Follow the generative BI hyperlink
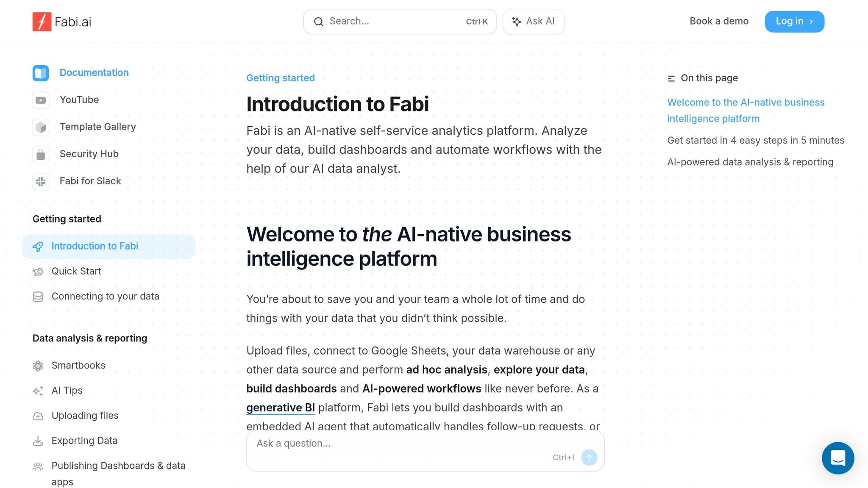Screen dimensions: 868x488 click(x=280, y=408)
